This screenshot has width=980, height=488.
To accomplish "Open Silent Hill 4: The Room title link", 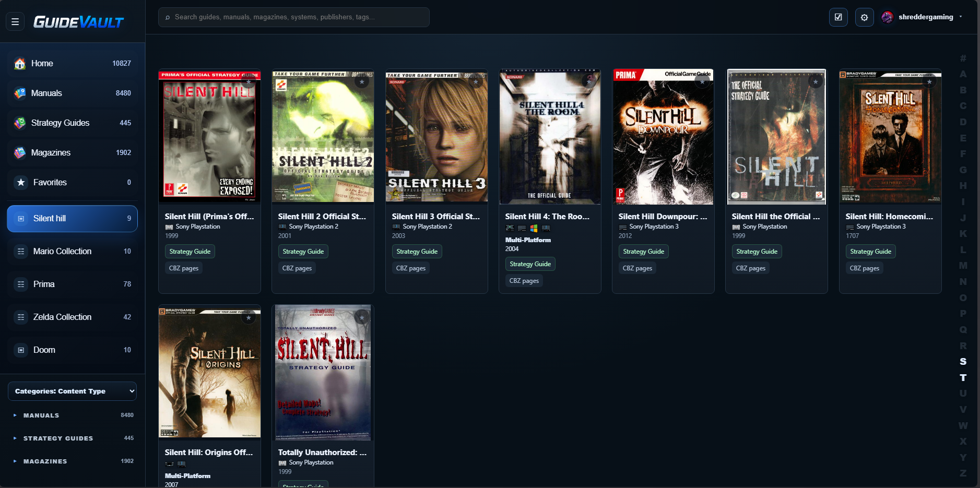I will (547, 217).
